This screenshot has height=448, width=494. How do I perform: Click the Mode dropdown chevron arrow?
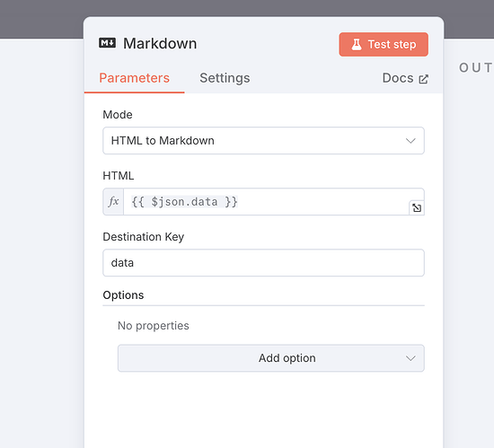click(410, 141)
